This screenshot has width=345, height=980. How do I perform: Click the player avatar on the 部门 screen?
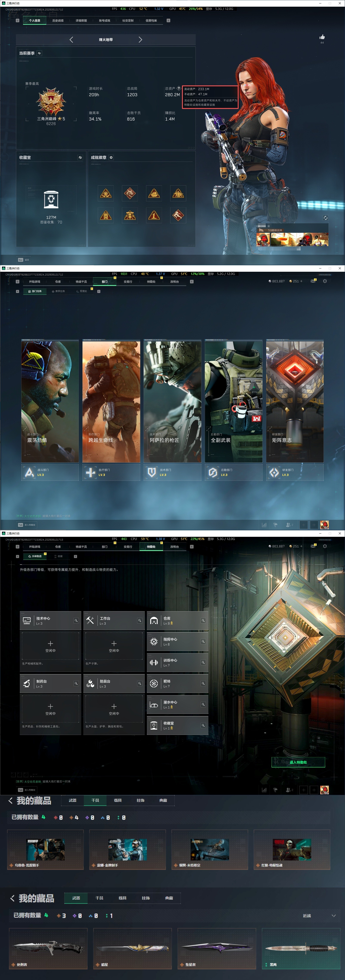tap(325, 525)
